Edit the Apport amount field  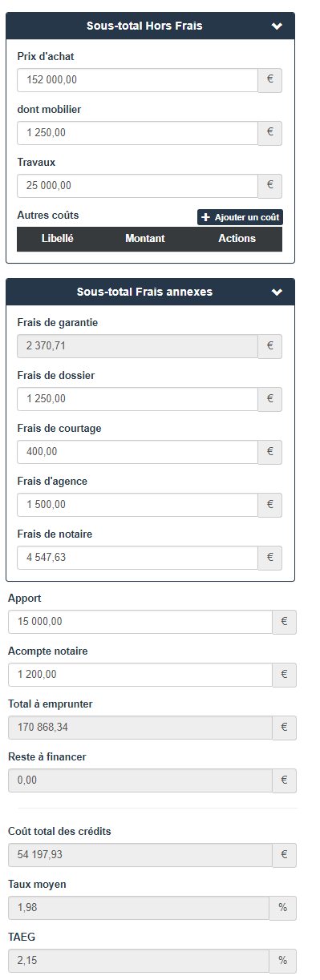[x=140, y=622]
